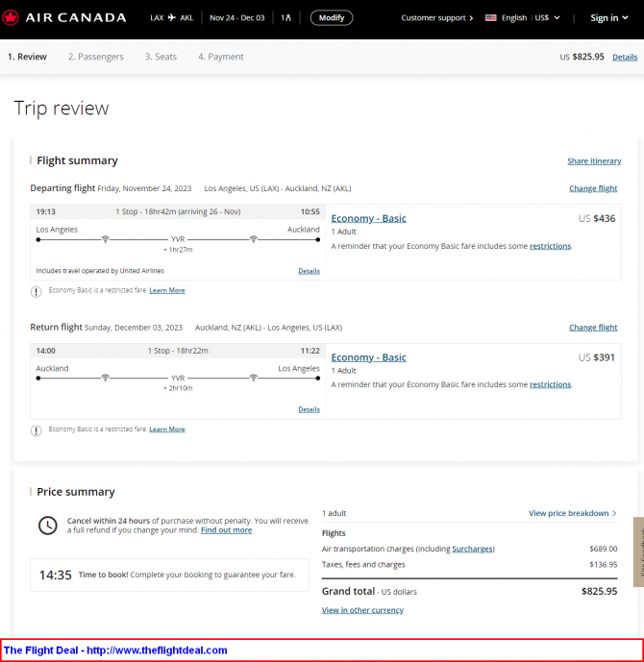
Task: Click second Wi-Fi icon on return flight line
Action: [x=254, y=378]
